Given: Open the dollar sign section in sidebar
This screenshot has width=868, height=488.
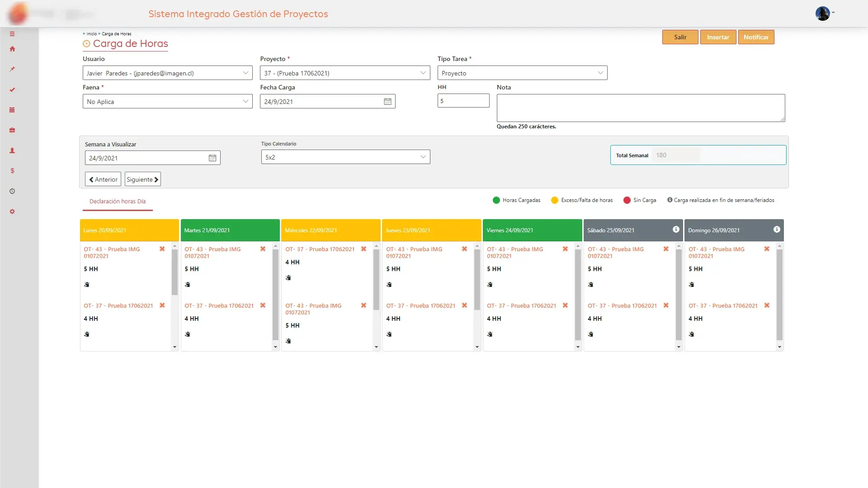Looking at the screenshot, I should (x=12, y=171).
